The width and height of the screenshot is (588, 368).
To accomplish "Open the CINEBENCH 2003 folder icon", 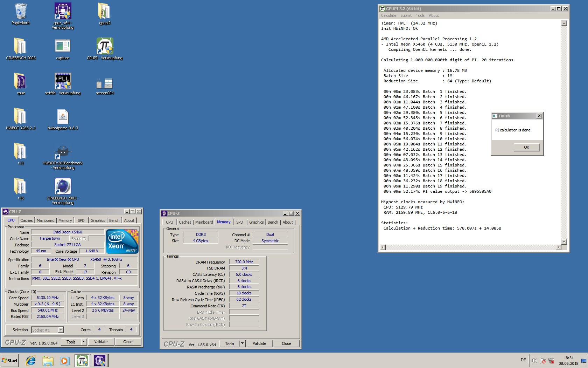I will pos(21,49).
